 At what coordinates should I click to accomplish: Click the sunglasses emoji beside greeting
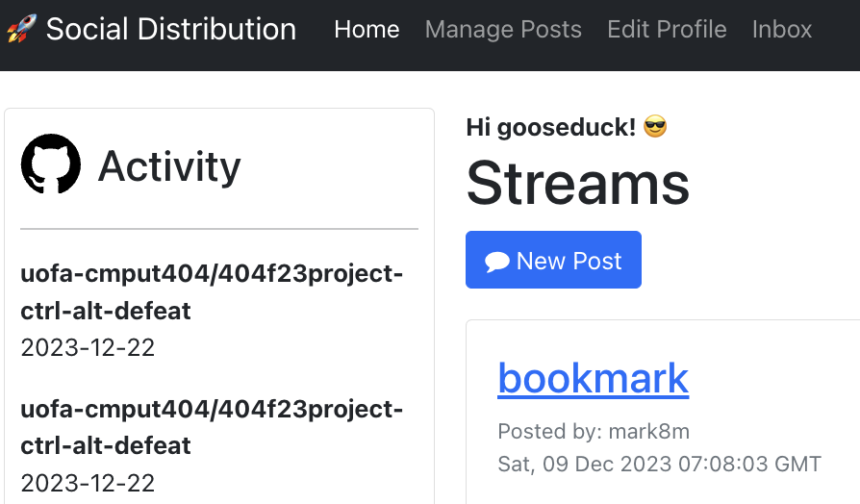655,126
